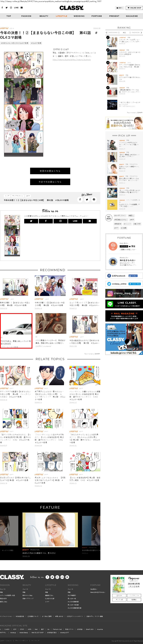Share article via Twitter round icon
The width and height of the screenshot is (143, 644).
[87, 199]
